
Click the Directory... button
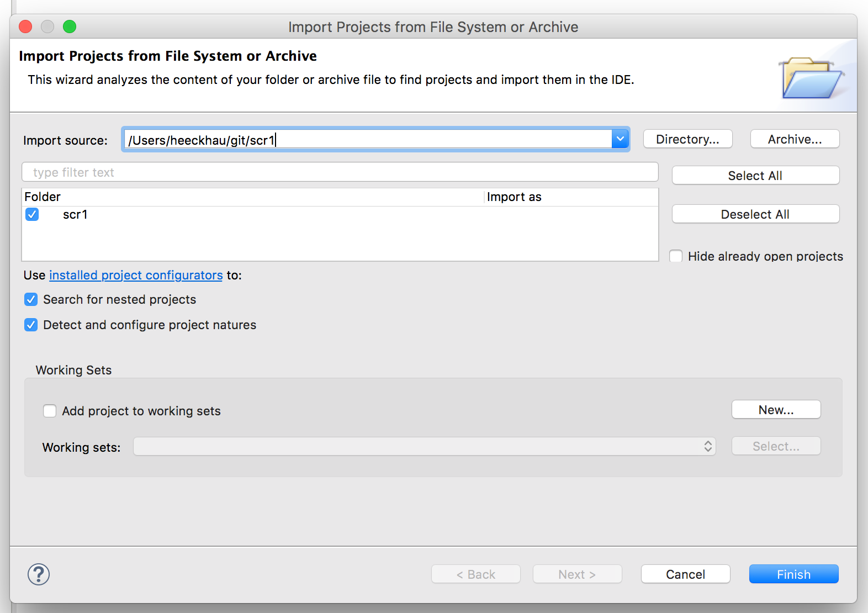(x=688, y=139)
